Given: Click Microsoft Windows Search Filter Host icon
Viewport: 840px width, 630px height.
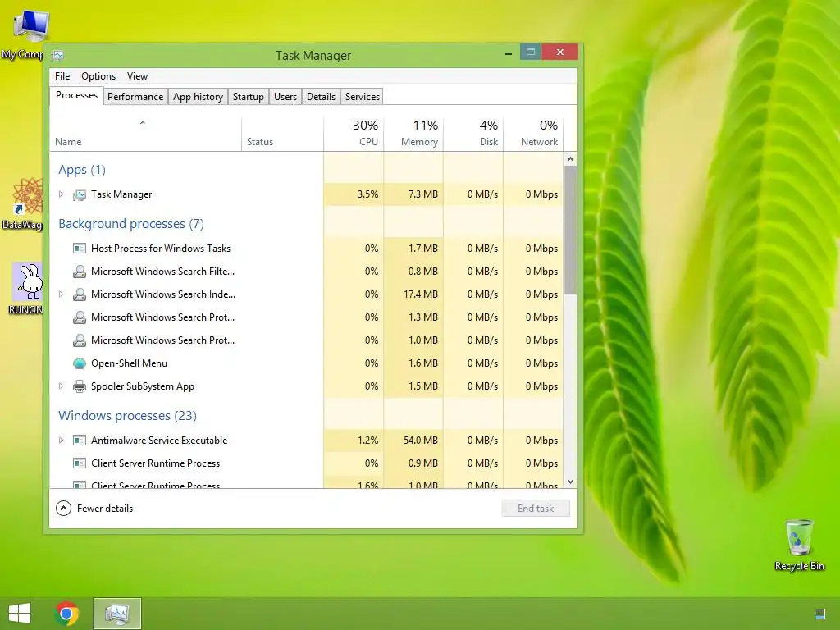Looking at the screenshot, I should point(80,272).
